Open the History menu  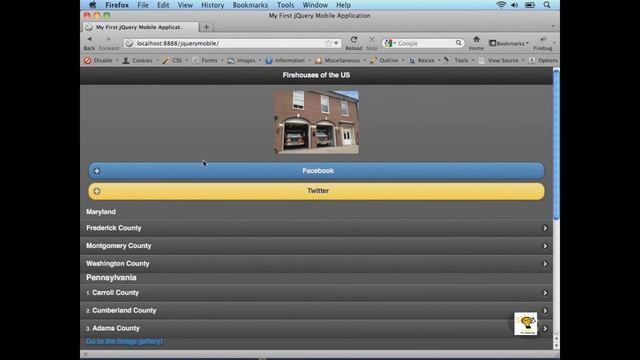213,5
